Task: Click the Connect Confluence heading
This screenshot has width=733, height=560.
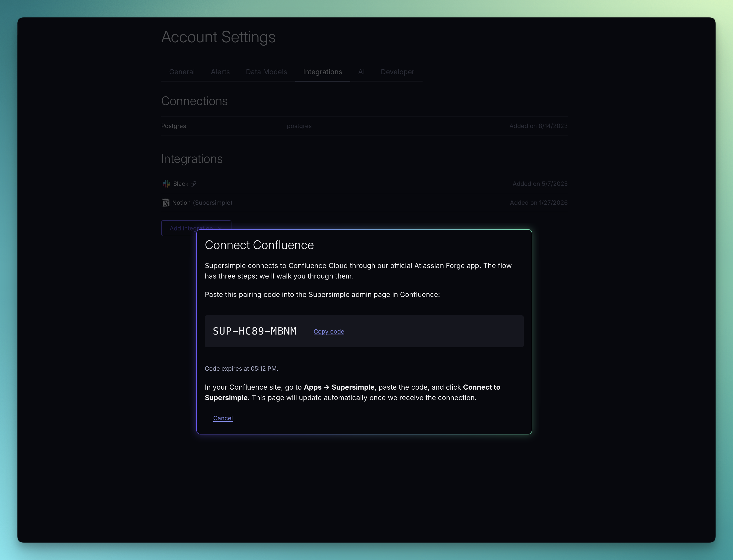Action: point(259,245)
